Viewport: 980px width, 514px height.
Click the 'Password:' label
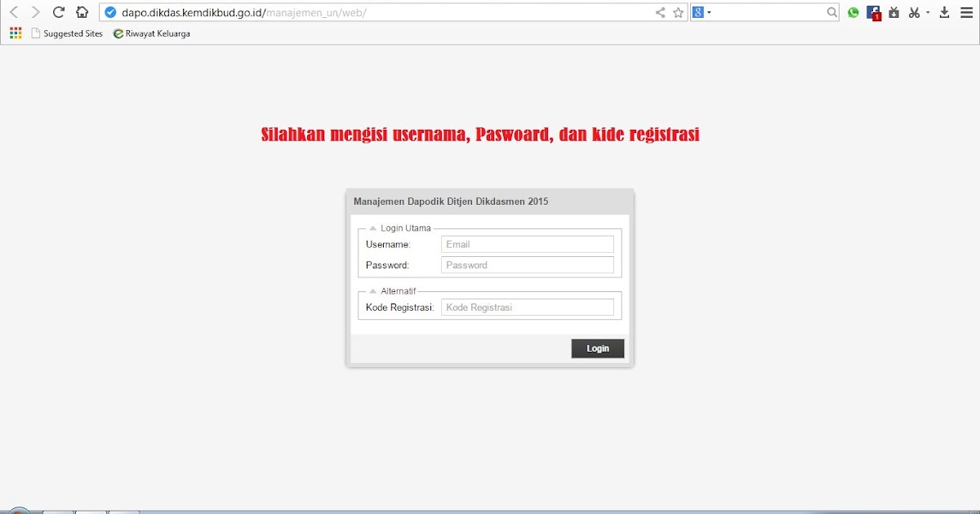pyautogui.click(x=387, y=265)
